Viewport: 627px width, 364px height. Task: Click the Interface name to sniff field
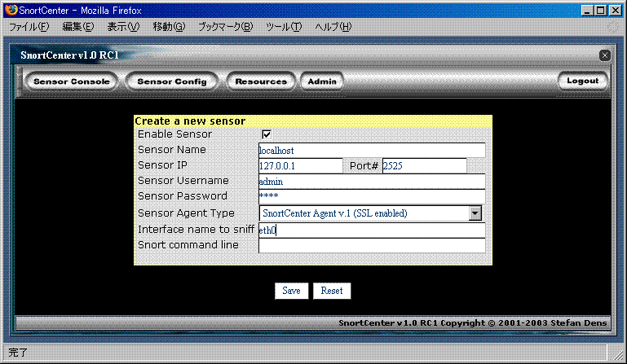(372, 230)
